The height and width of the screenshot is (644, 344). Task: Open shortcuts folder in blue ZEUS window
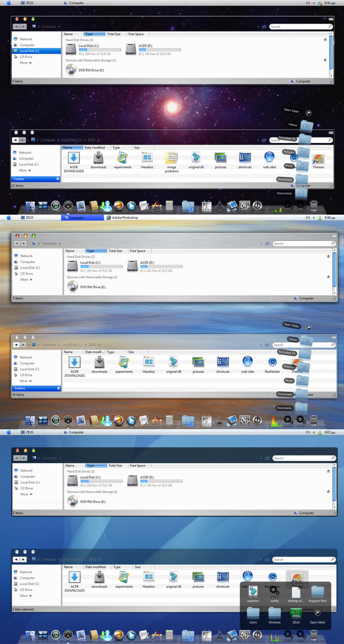tap(223, 578)
